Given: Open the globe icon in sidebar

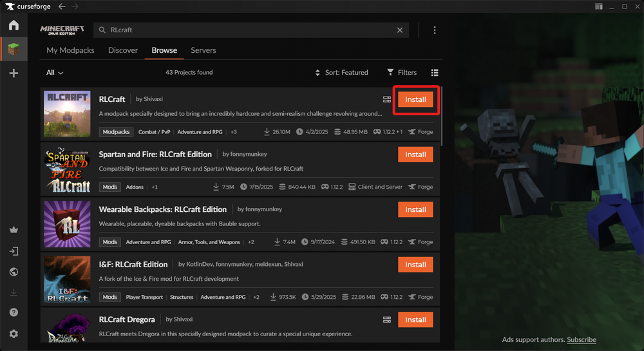Looking at the screenshot, I should point(14,272).
